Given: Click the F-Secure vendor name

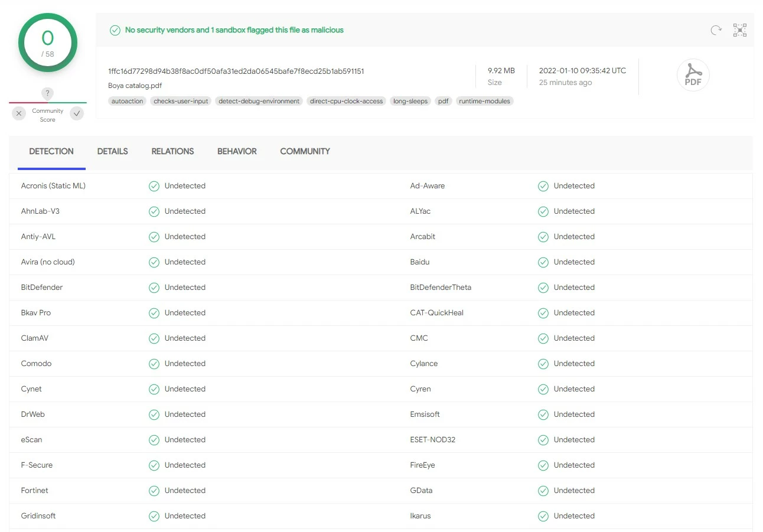Looking at the screenshot, I should 37,465.
